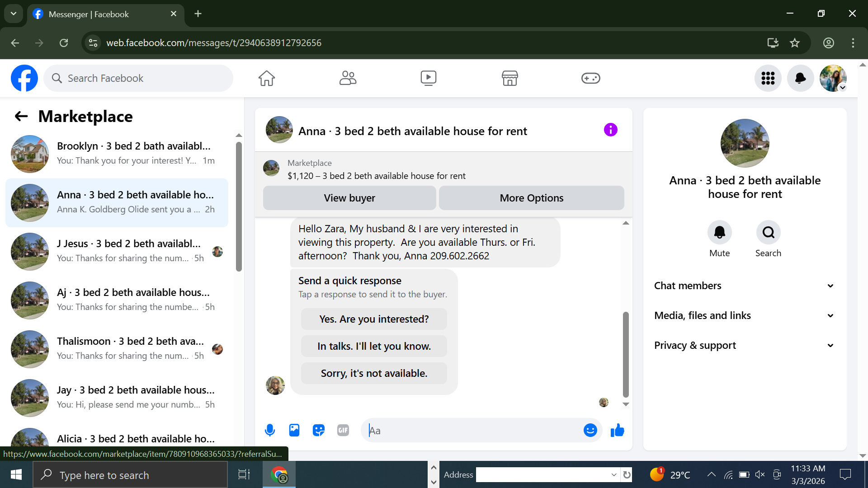Open Facebook notifications bell

click(801, 78)
